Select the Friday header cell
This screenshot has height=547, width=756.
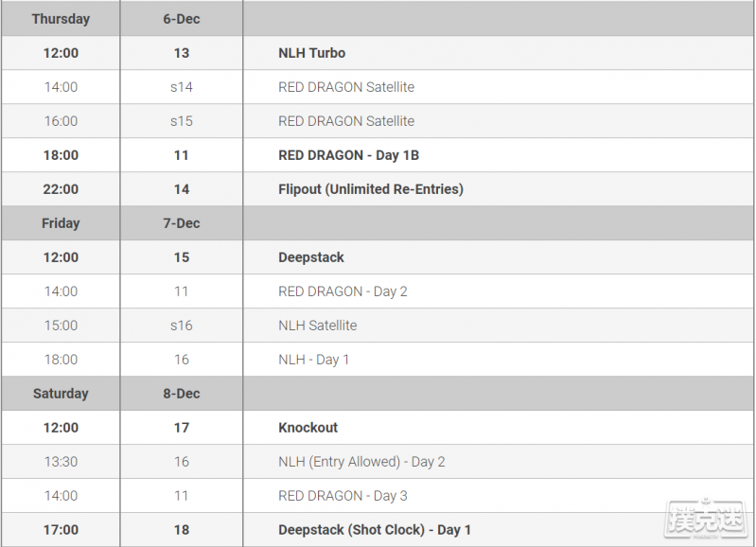61,223
